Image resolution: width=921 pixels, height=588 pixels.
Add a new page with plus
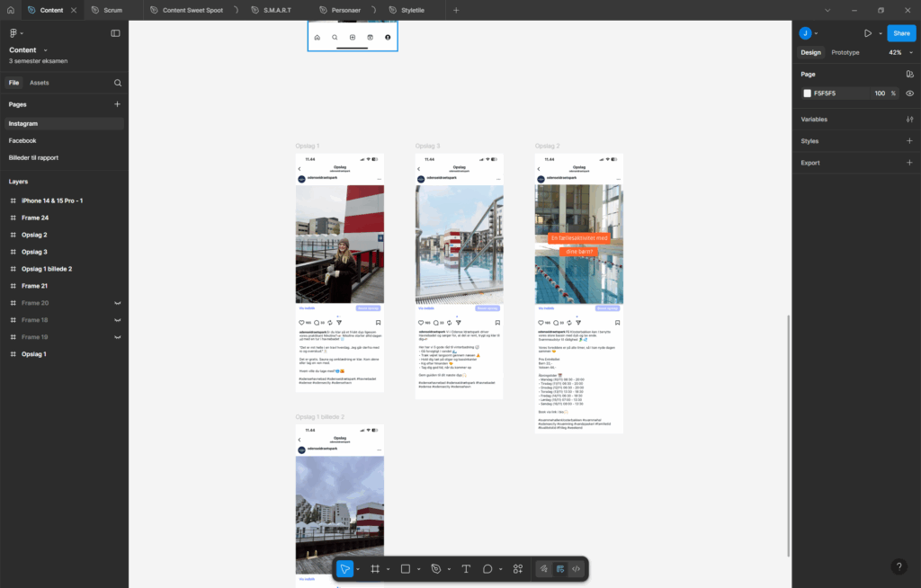(117, 104)
